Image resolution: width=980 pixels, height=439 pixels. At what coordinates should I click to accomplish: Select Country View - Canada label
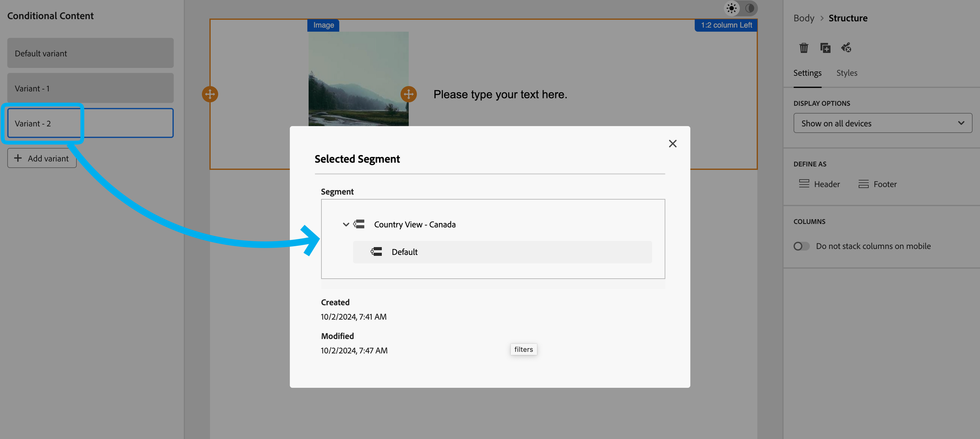[415, 225]
